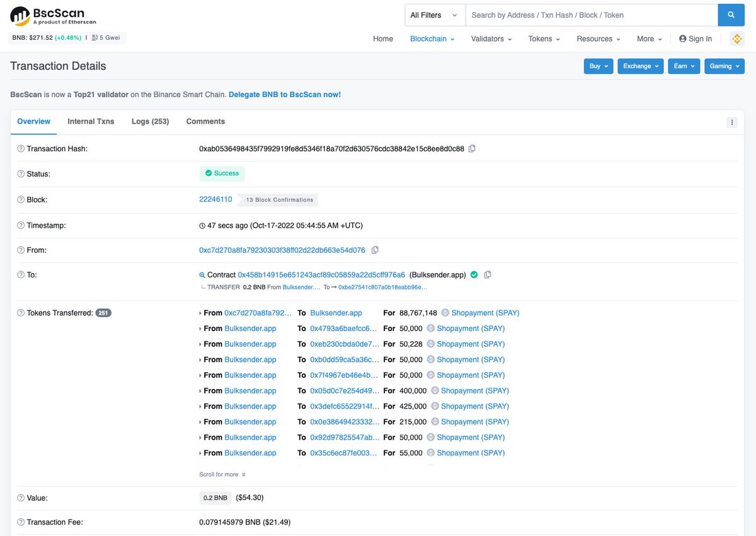Click the SPAY token icon beside 88,767,148
This screenshot has height=536, width=756.
pos(445,313)
